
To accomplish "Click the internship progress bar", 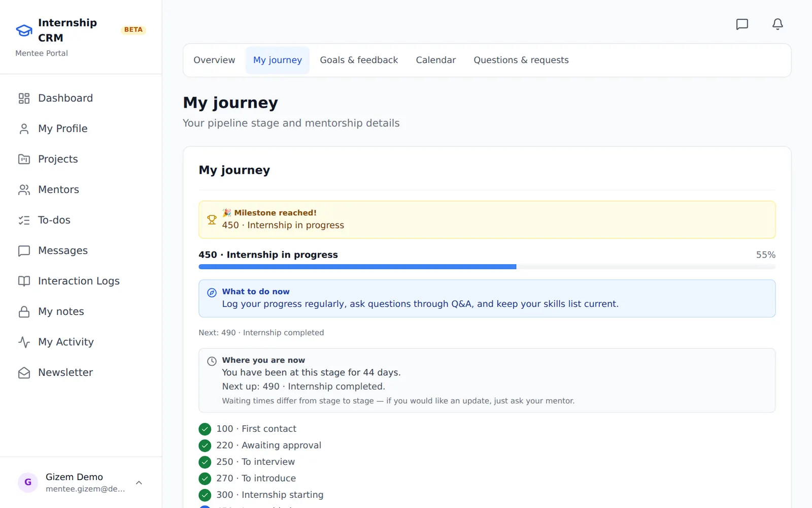I will [x=487, y=267].
